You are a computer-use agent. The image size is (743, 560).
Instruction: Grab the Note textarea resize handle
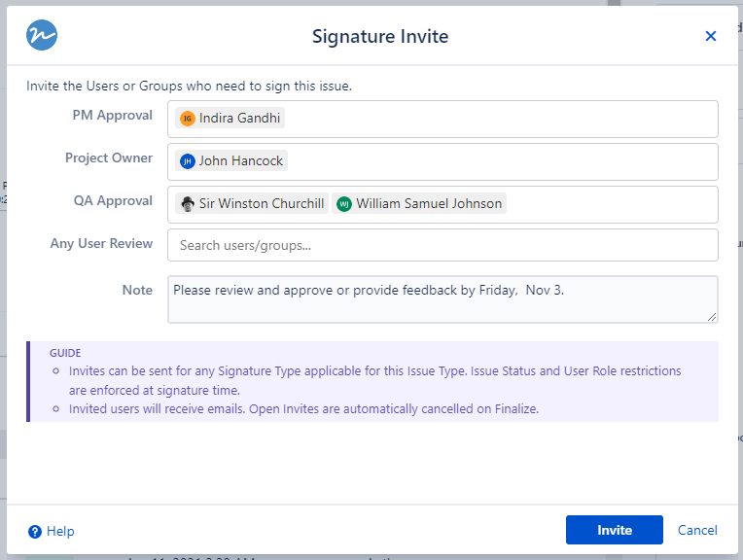[x=712, y=316]
